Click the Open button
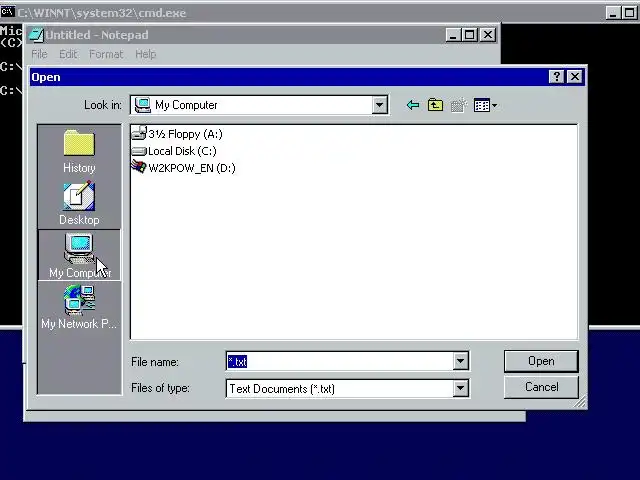This screenshot has height=480, width=640. pyautogui.click(x=541, y=361)
